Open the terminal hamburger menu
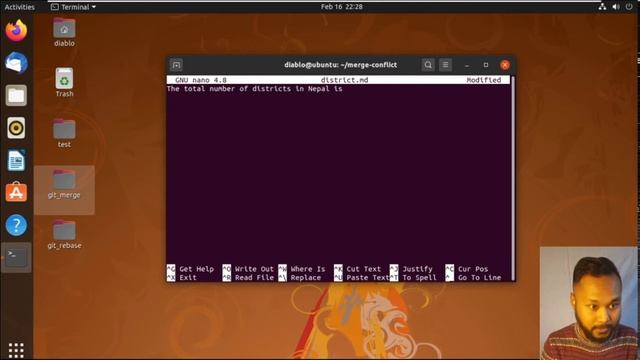Image resolution: width=640 pixels, height=360 pixels. (445, 65)
